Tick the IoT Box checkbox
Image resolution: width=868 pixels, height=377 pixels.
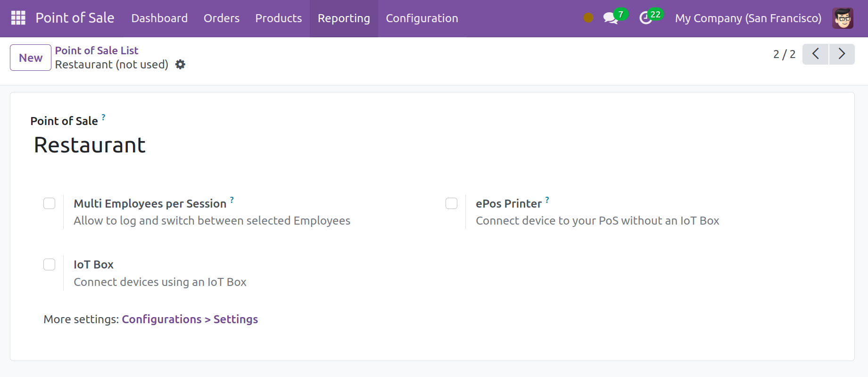pyautogui.click(x=50, y=265)
